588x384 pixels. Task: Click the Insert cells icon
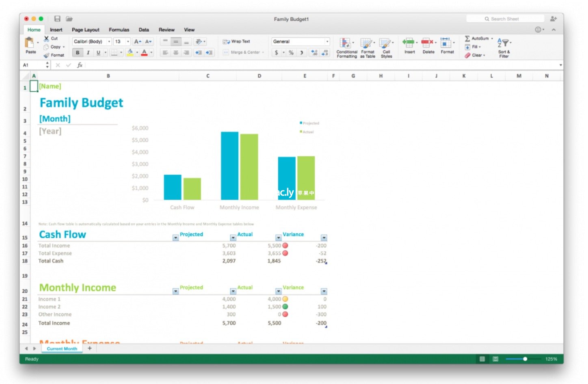point(408,42)
